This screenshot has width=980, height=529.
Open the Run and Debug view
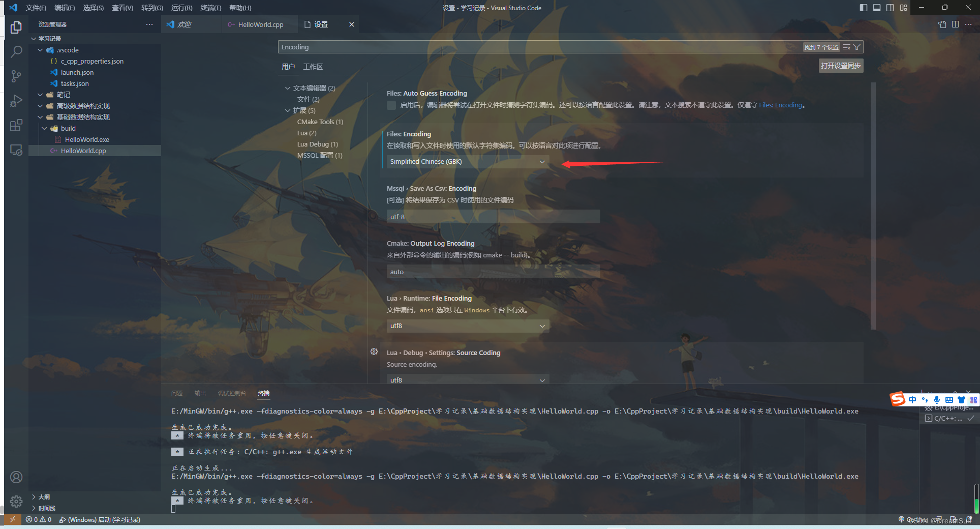pyautogui.click(x=16, y=101)
